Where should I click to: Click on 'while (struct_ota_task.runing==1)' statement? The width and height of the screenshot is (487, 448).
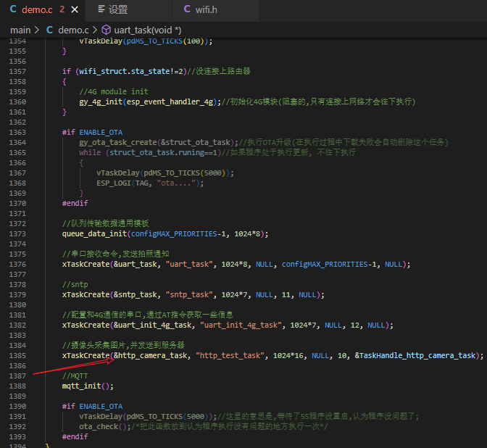click(150, 152)
